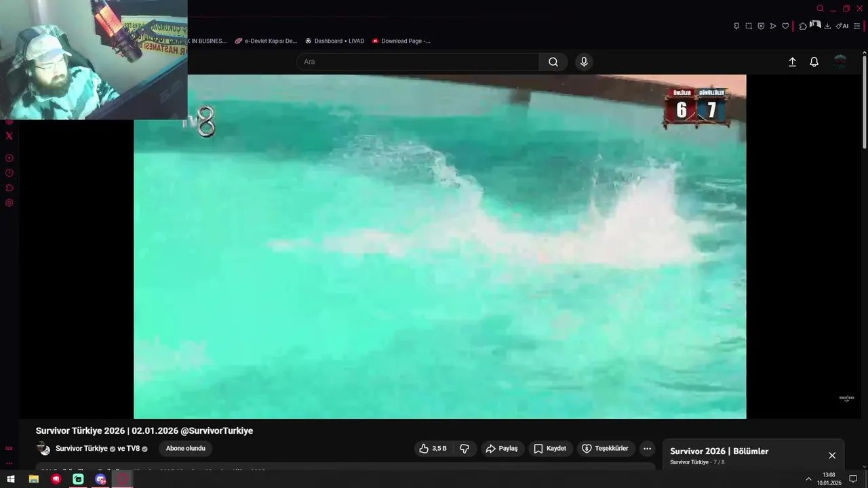The height and width of the screenshot is (488, 868).
Task: Open taskbar clock showing 13:08
Action: (x=829, y=479)
